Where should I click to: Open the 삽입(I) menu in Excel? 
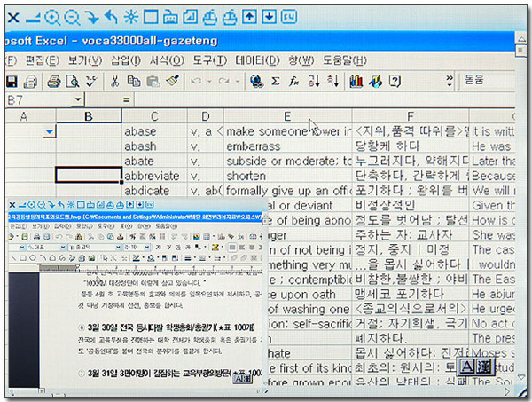(x=126, y=60)
